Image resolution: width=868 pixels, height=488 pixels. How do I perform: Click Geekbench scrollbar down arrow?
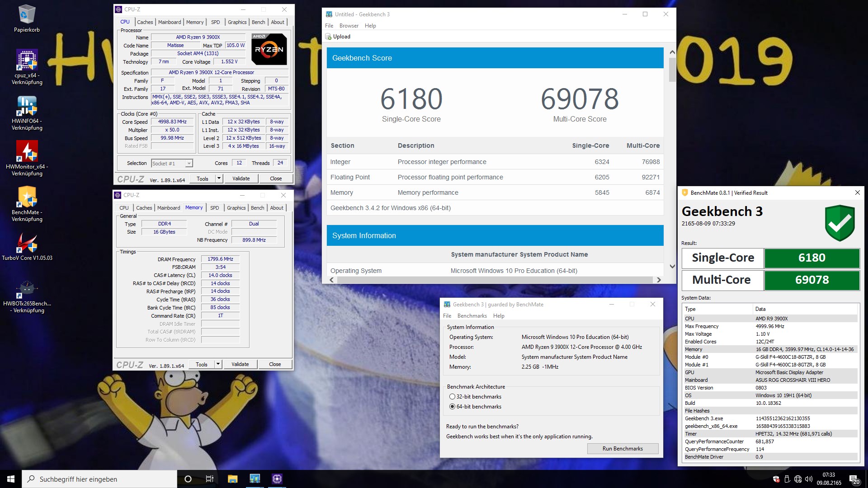[x=672, y=267]
